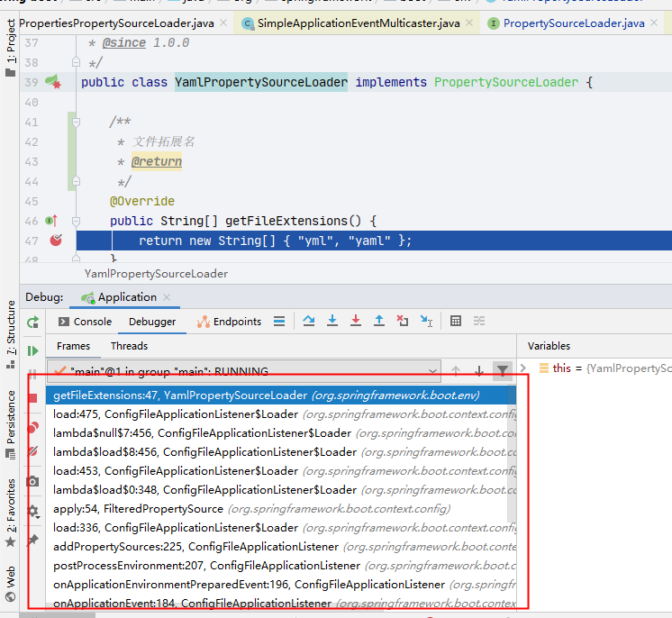The image size is (672, 618).
Task: Open the debugger settings gear dropdown
Action: pos(33,511)
